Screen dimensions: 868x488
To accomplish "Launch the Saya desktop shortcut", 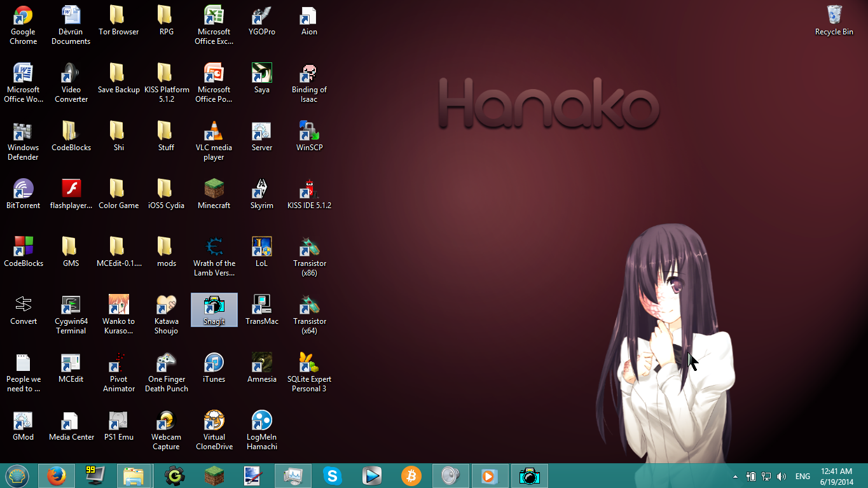I will click(262, 79).
